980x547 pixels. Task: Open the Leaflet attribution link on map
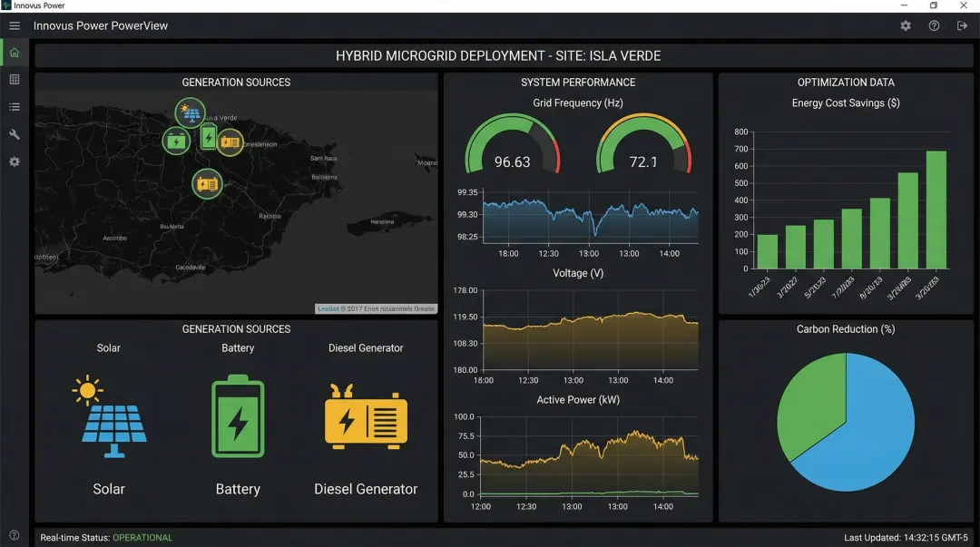click(327, 309)
